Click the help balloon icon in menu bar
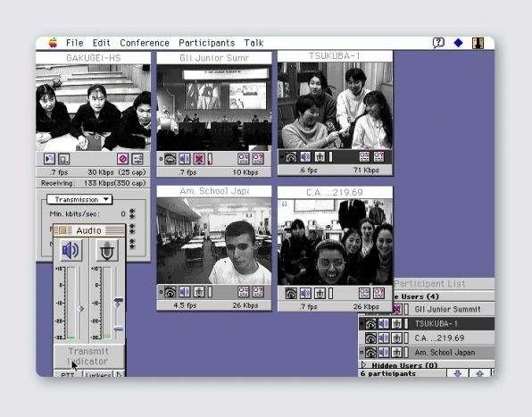 pos(438,43)
